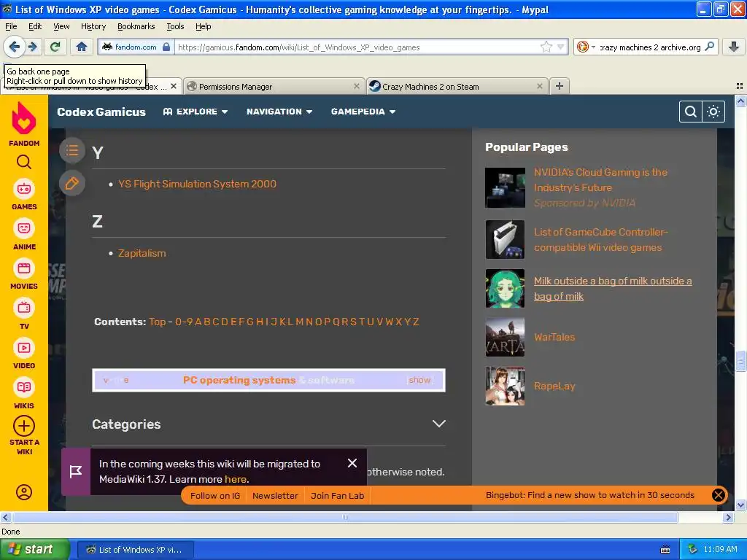
Task: Toggle light/dark theme sun icon
Action: click(x=713, y=112)
